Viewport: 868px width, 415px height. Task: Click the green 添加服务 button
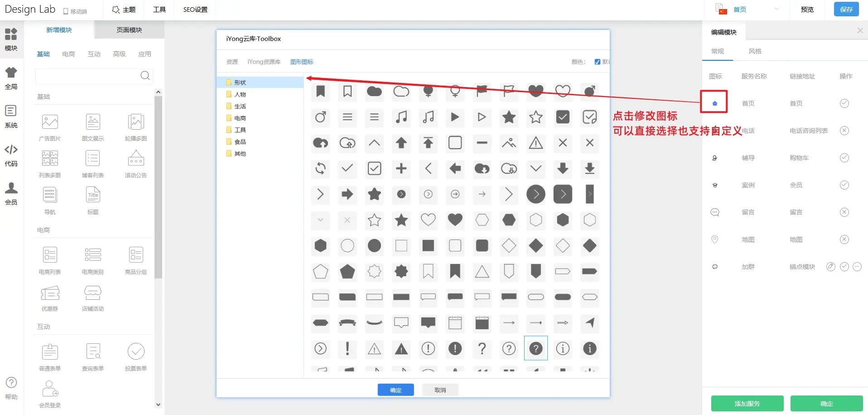(x=747, y=403)
